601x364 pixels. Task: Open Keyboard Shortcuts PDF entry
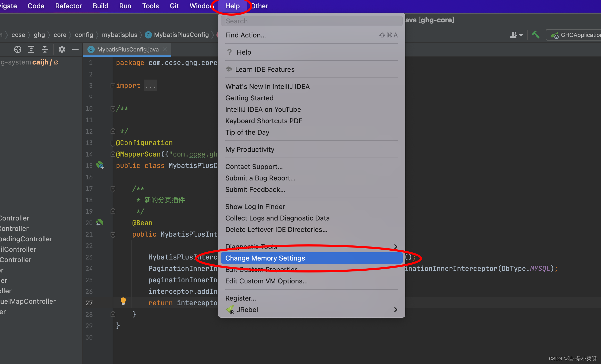click(x=311, y=121)
